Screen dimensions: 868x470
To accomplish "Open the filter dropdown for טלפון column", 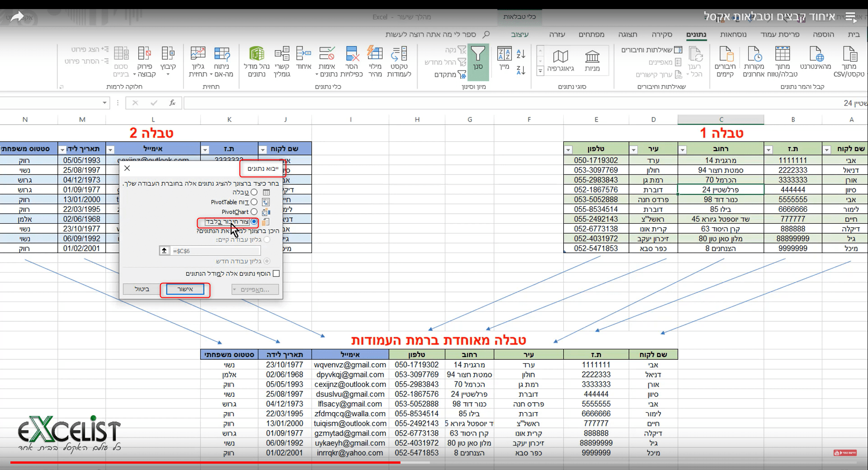I will coord(568,150).
